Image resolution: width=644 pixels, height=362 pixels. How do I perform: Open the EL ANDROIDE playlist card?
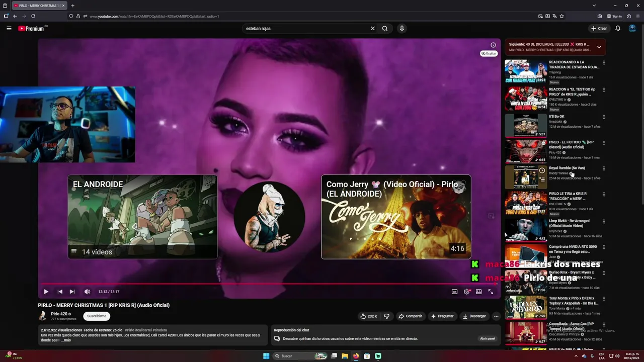click(x=143, y=217)
